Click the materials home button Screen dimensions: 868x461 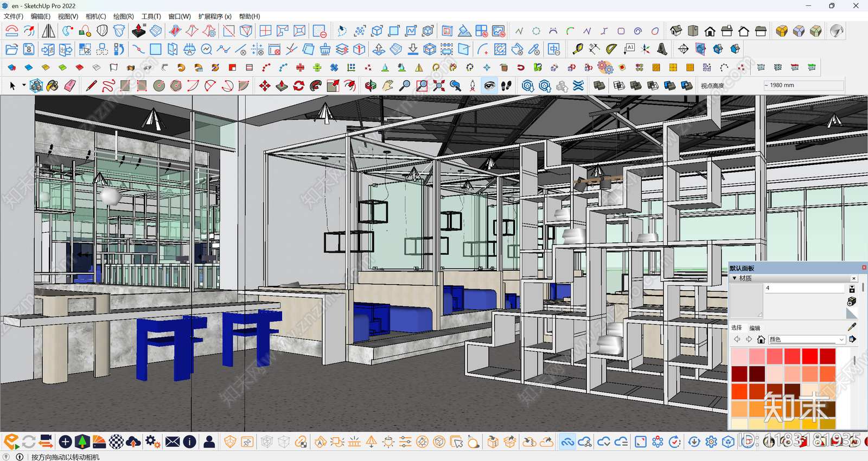tap(761, 339)
